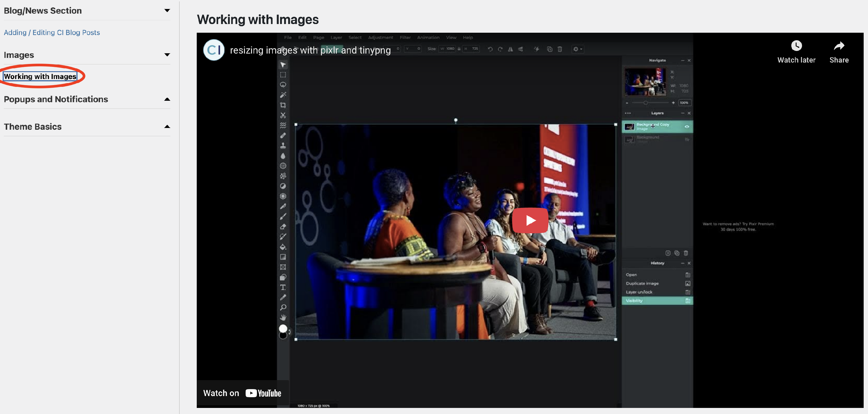The height and width of the screenshot is (414, 868).
Task: Toggle visibility eye of Background Copy layer
Action: (686, 127)
